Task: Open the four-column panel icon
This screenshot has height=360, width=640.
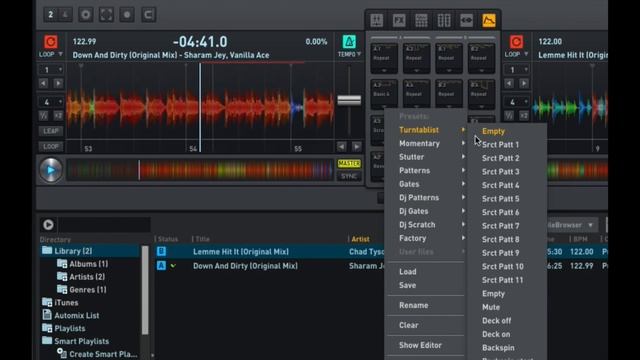Action: [444, 20]
